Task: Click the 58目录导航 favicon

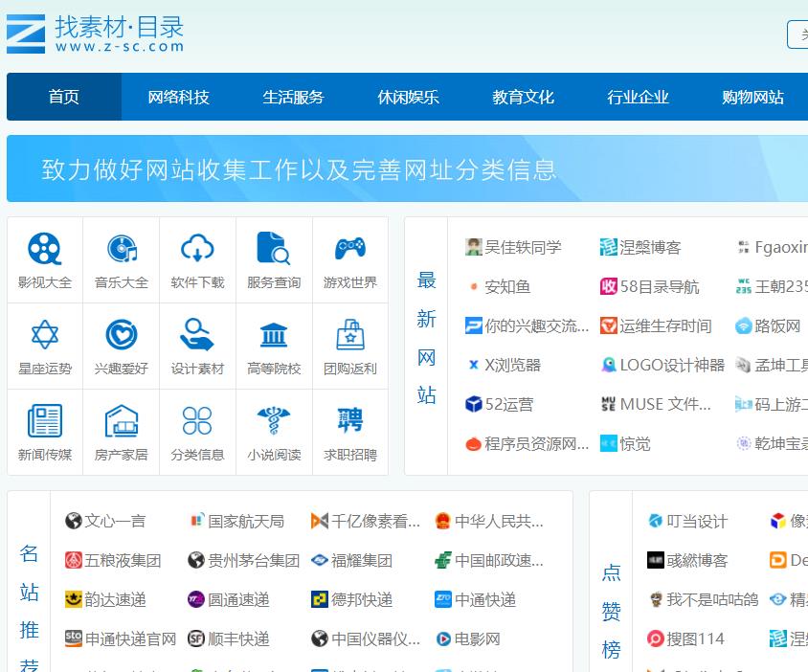Action: pyautogui.click(x=609, y=286)
